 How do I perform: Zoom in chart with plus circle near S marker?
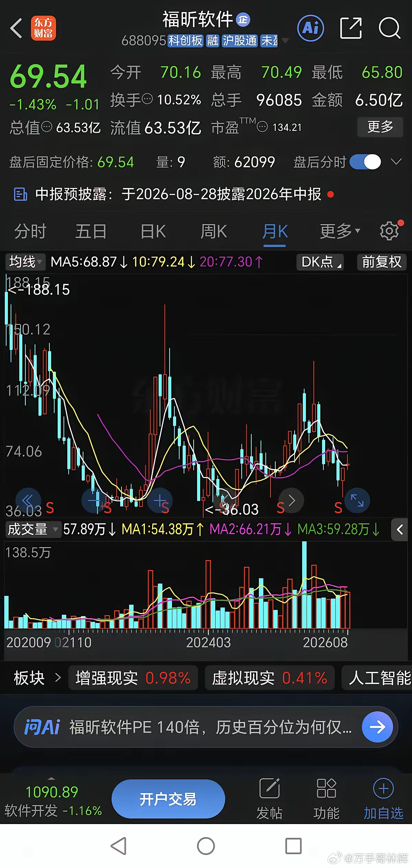coord(160,500)
